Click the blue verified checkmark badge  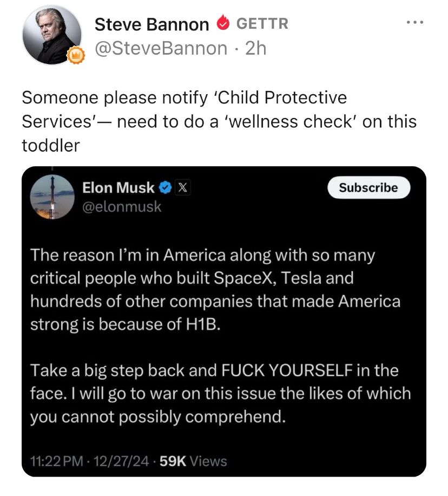pyautogui.click(x=166, y=188)
